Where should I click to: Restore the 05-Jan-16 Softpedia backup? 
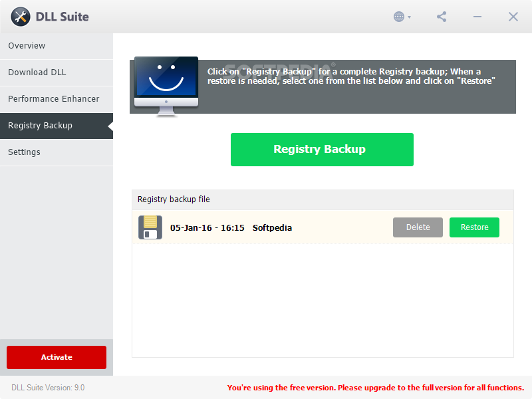coord(474,227)
